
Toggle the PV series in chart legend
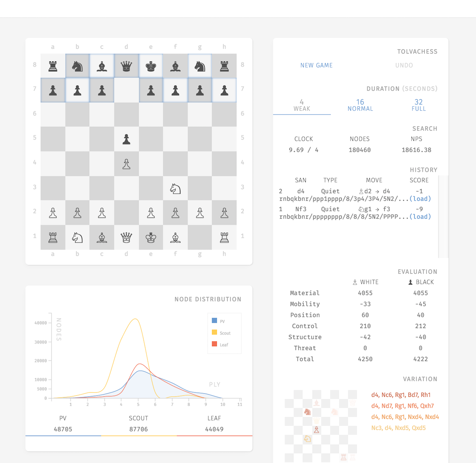click(218, 321)
